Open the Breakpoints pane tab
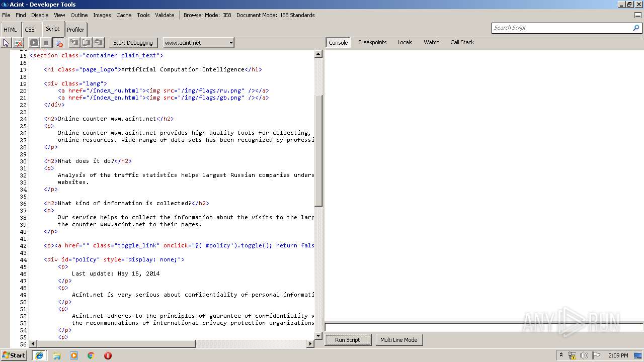This screenshot has width=644, height=362. [x=372, y=42]
